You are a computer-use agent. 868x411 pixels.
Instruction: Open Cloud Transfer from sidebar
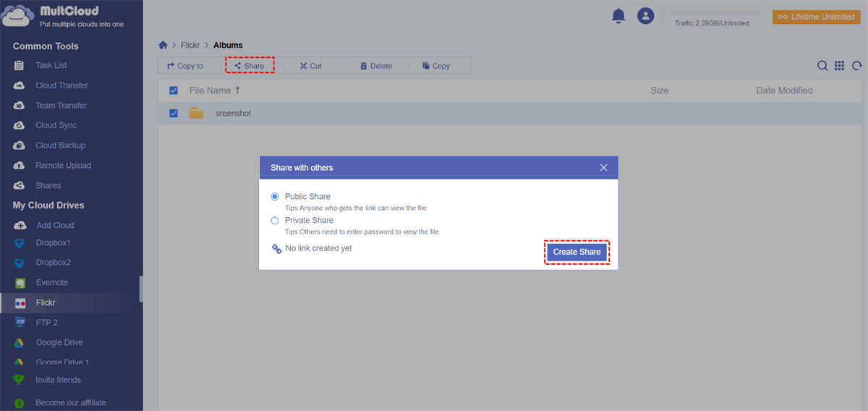[x=61, y=85]
